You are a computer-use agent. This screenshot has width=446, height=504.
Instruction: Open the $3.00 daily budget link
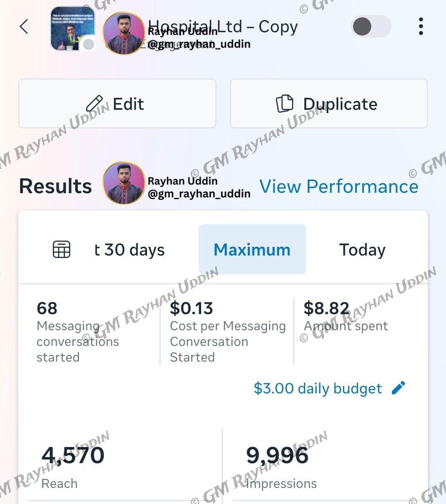[x=318, y=388]
